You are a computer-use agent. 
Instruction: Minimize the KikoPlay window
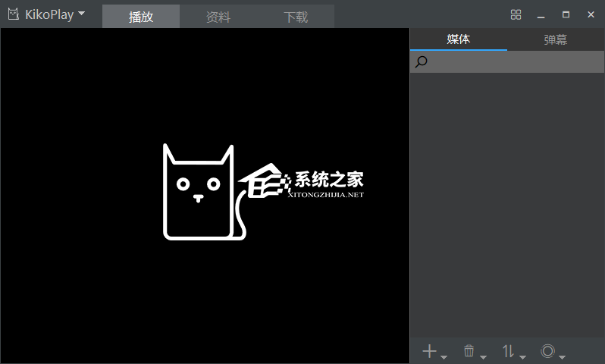tap(541, 15)
